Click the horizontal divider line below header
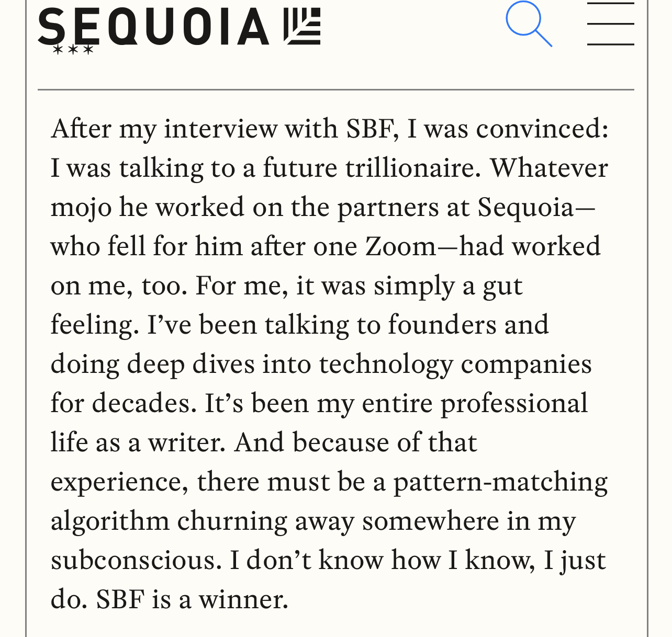672x637 pixels. click(336, 90)
